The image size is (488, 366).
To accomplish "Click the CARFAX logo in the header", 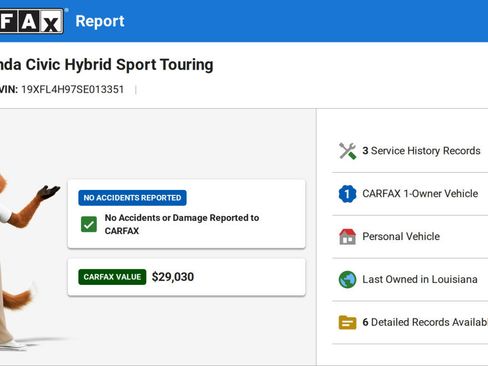I will click(31, 21).
